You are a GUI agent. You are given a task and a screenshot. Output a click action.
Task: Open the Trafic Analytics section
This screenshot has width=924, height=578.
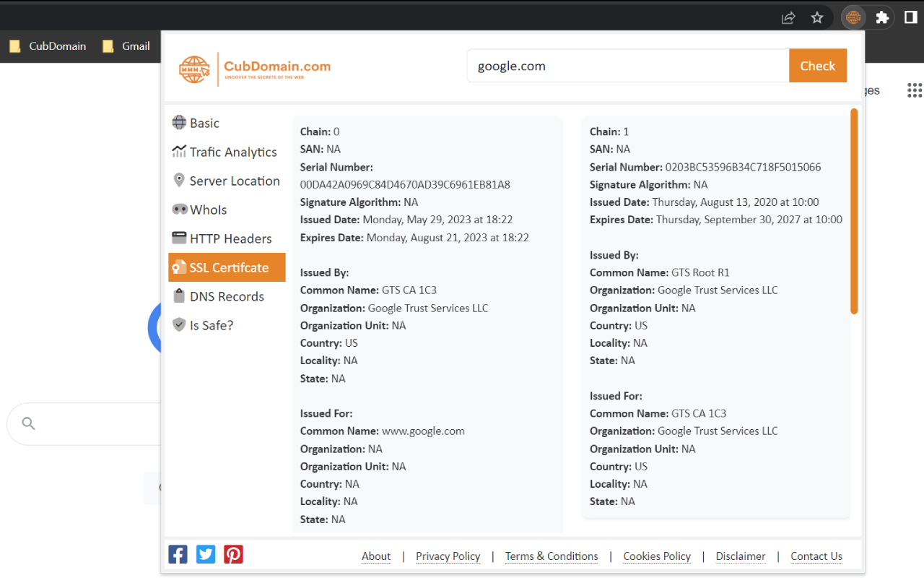(x=226, y=152)
